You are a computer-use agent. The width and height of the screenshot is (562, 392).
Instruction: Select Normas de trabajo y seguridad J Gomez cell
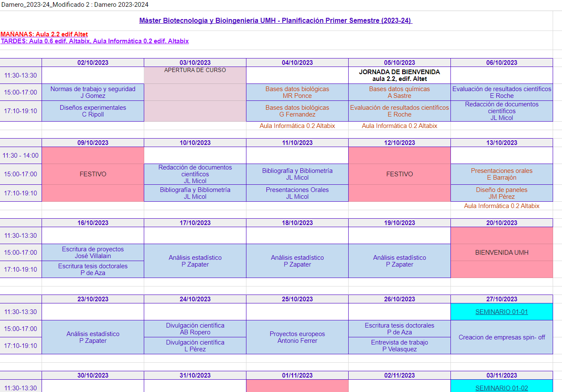(93, 92)
